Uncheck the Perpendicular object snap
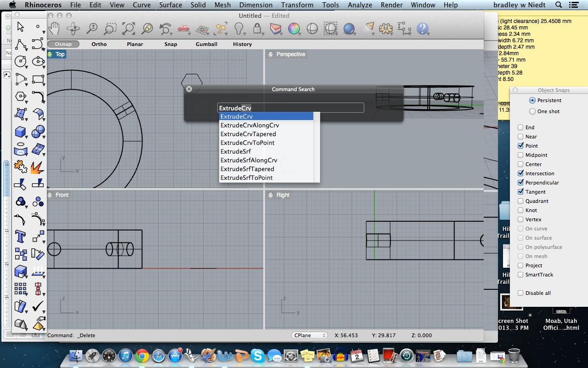 click(520, 183)
